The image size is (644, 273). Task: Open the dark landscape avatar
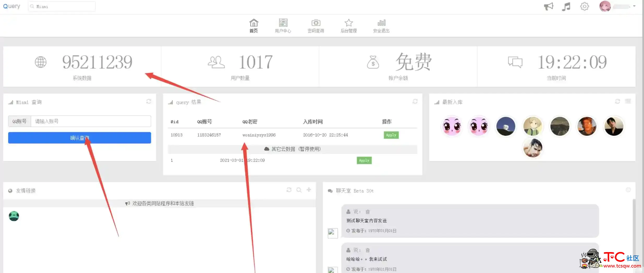click(560, 126)
